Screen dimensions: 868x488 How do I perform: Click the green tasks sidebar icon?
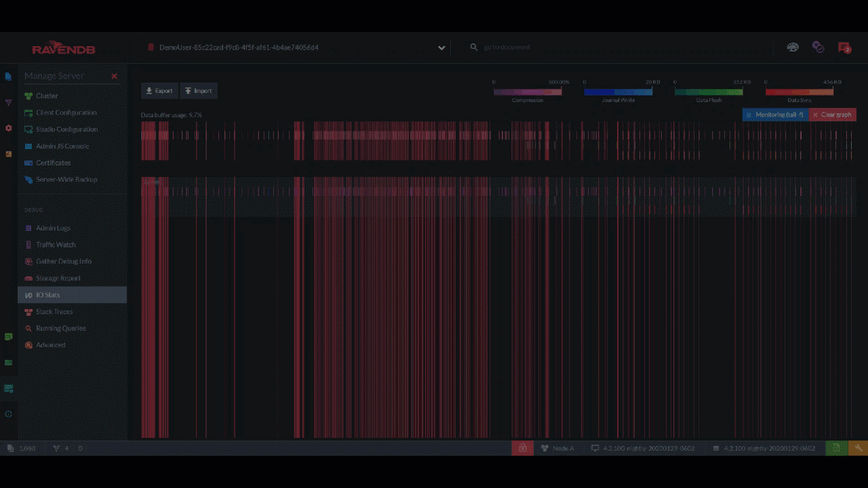coord(8,337)
